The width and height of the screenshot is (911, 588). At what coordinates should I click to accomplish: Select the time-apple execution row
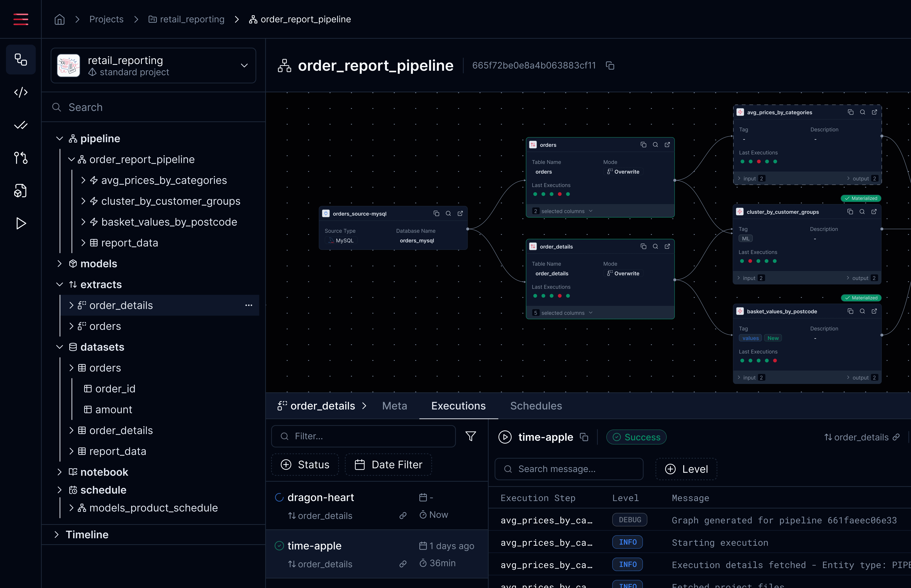(x=377, y=554)
